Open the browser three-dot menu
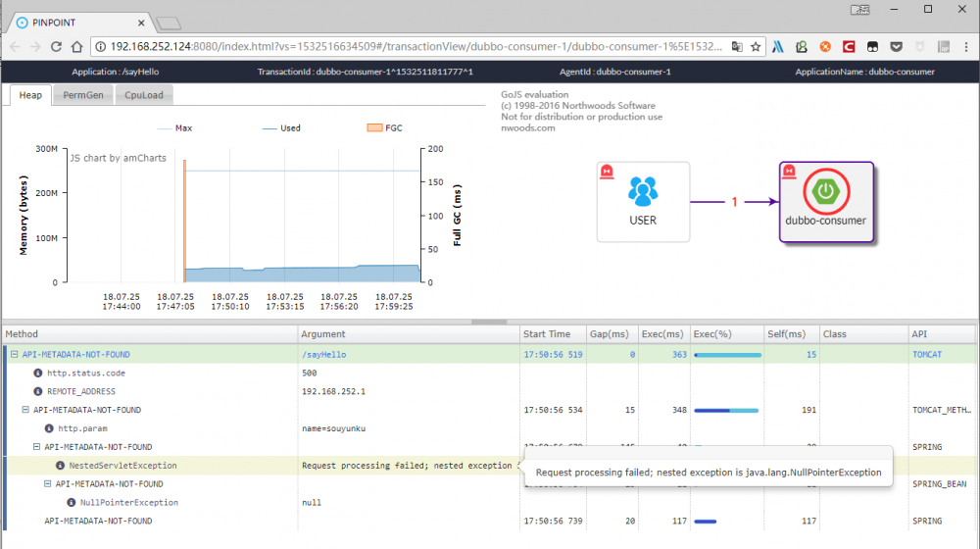This screenshot has height=549, width=980. tap(966, 46)
